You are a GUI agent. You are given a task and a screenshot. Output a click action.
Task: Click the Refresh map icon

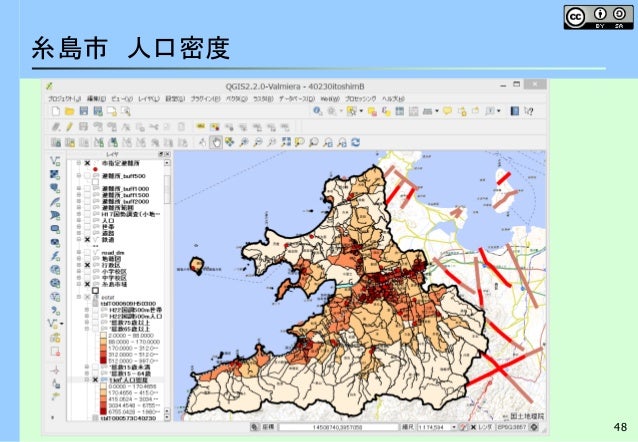356,142
